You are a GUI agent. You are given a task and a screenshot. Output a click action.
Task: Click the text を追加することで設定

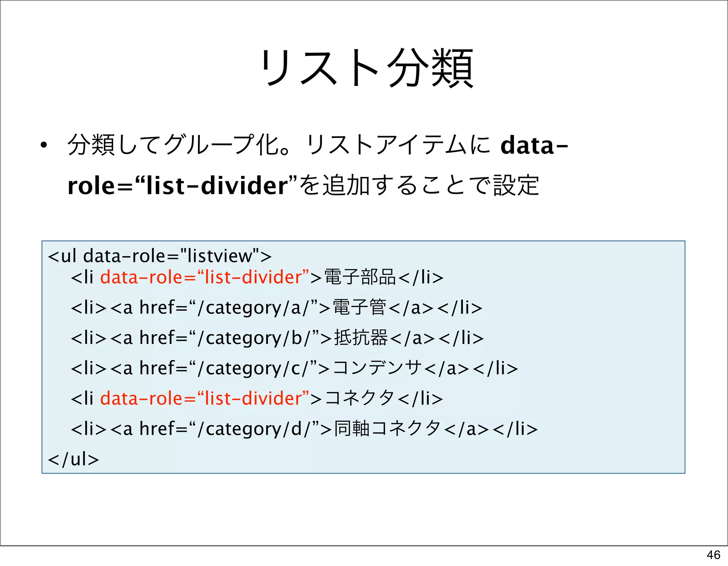point(419,185)
